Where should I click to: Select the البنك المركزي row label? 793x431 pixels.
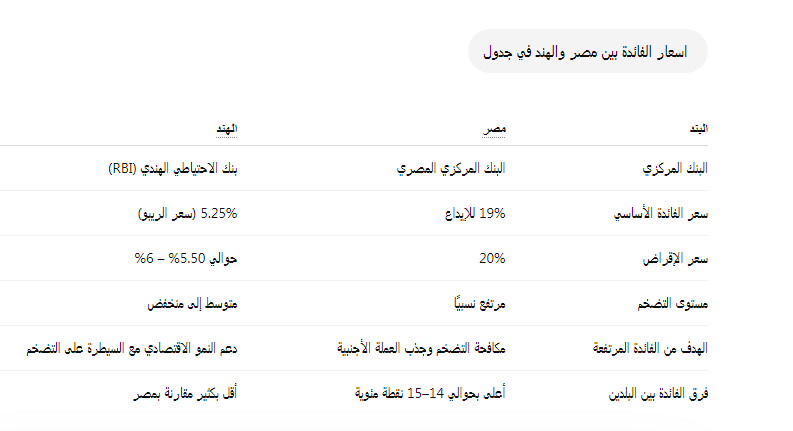click(x=675, y=168)
